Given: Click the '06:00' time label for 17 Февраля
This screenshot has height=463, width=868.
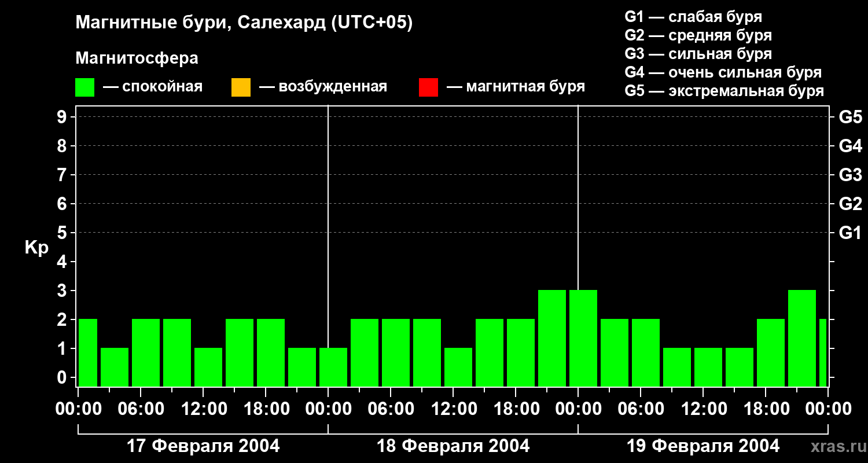Looking at the screenshot, I should [x=141, y=409].
